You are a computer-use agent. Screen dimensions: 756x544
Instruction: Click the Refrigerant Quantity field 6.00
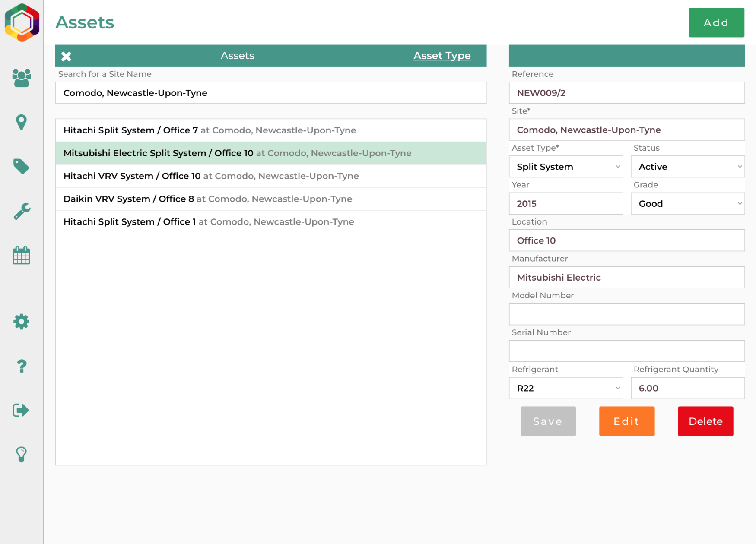coord(688,388)
